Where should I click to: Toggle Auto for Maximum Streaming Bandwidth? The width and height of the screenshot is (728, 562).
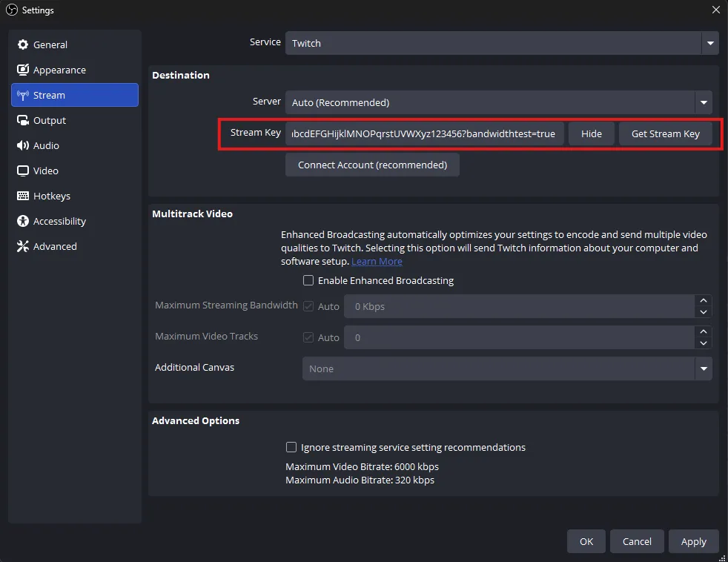308,306
